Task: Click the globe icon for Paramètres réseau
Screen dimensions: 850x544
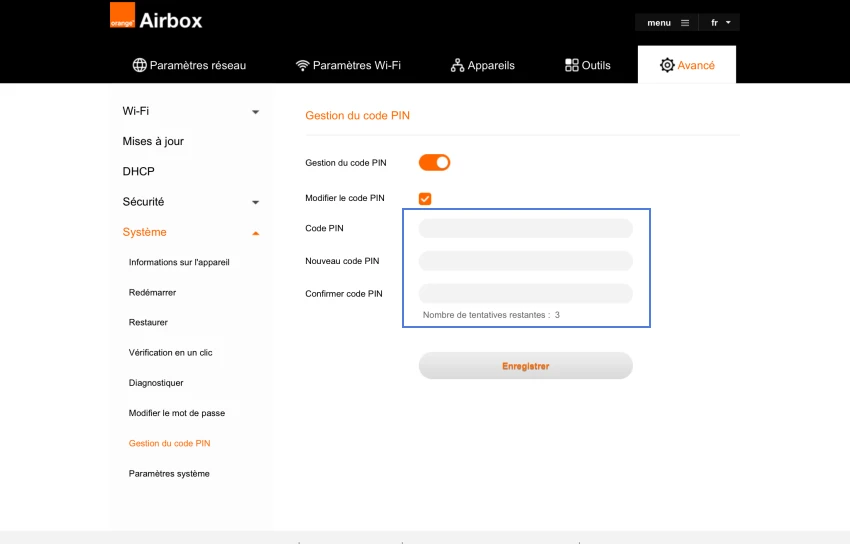Action: (139, 65)
